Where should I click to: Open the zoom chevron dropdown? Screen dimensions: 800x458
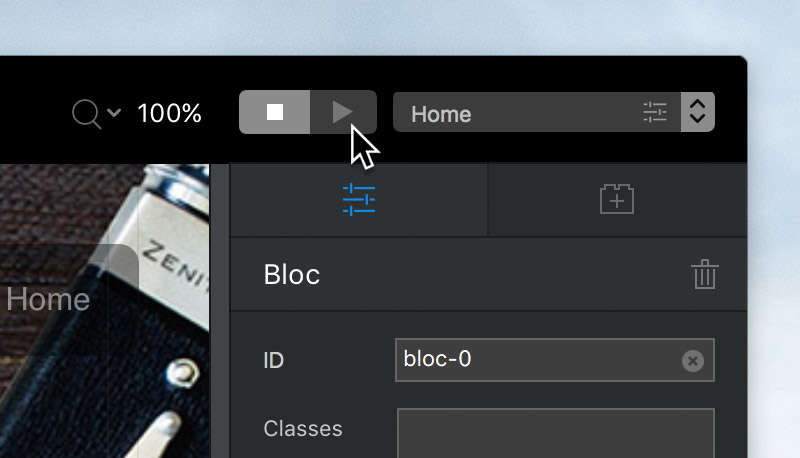tap(114, 112)
